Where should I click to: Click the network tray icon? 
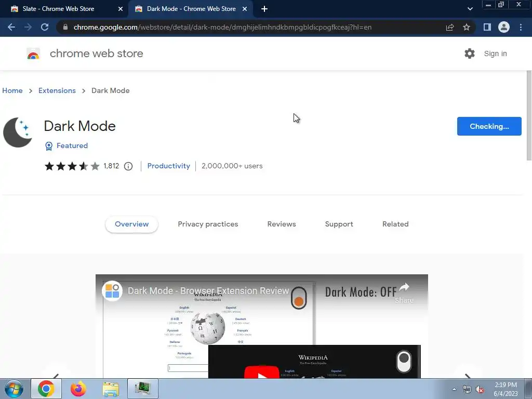coord(467,390)
